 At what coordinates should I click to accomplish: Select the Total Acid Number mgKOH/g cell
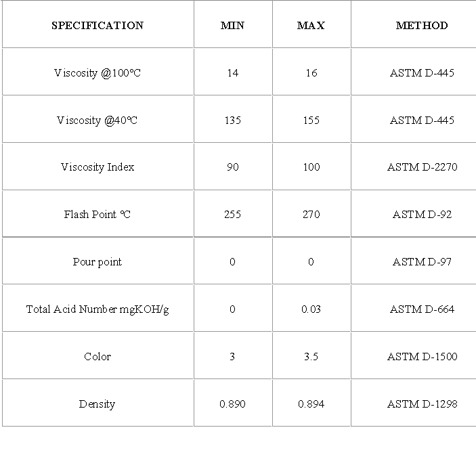pyautogui.click(x=98, y=309)
